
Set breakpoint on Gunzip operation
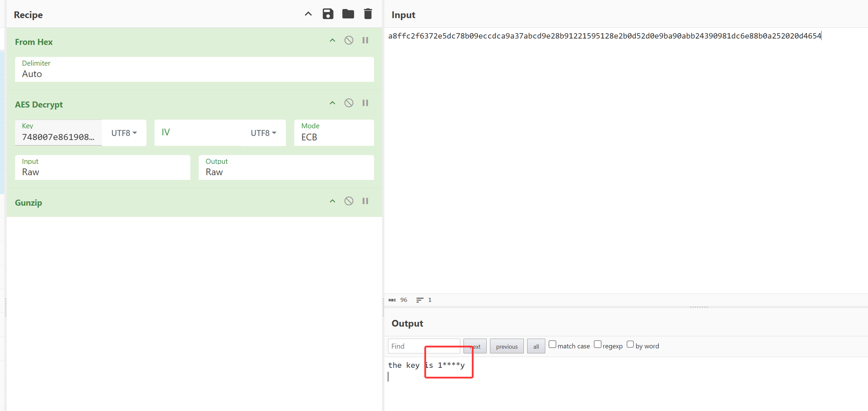[x=365, y=201]
